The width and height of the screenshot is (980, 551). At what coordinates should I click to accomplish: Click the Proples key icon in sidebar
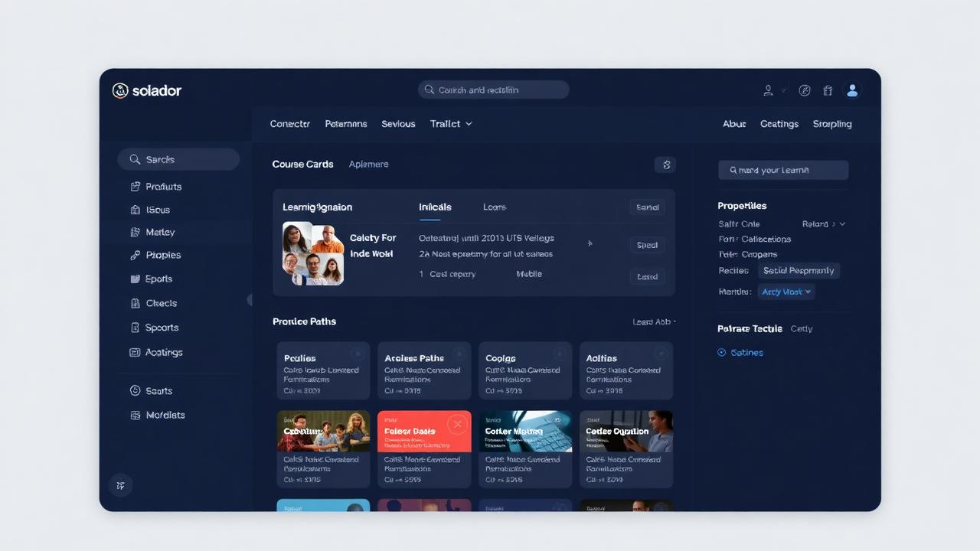pos(136,256)
